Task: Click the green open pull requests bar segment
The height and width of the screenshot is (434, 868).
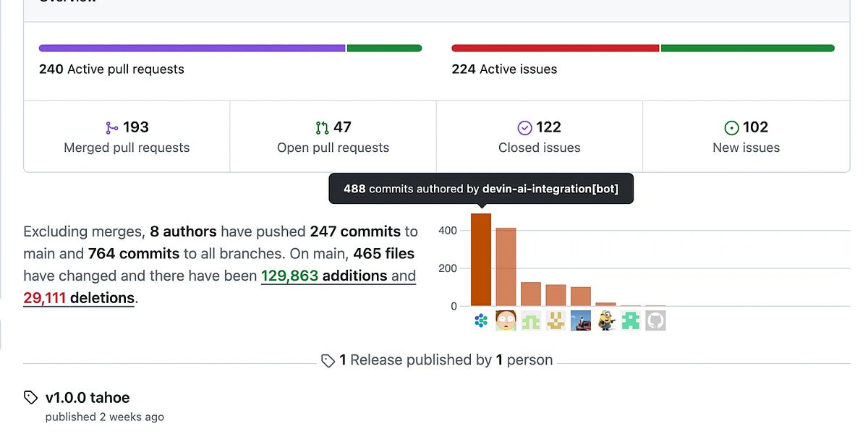Action: pyautogui.click(x=384, y=48)
